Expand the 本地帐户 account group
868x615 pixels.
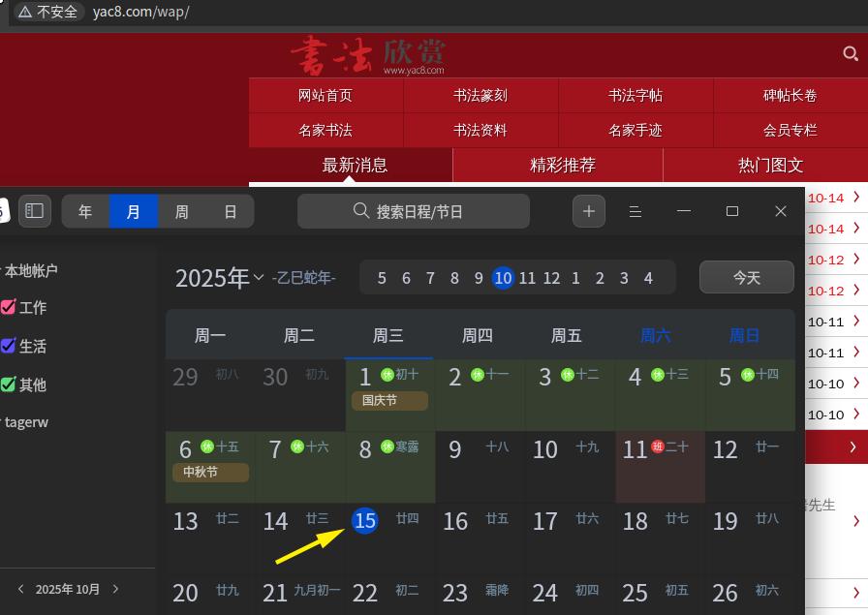(x=29, y=270)
